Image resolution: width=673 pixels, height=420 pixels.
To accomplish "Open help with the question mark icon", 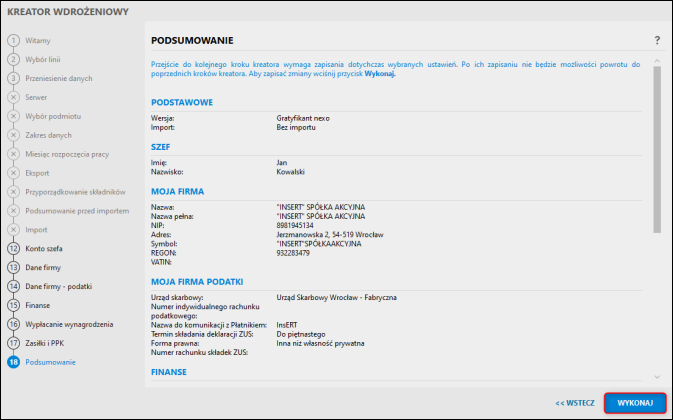I will click(x=657, y=40).
